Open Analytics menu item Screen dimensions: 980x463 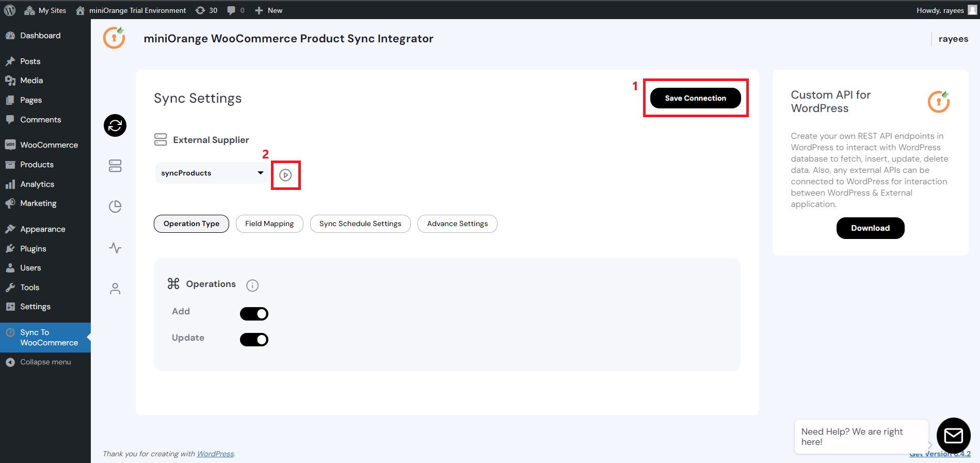pyautogui.click(x=45, y=184)
